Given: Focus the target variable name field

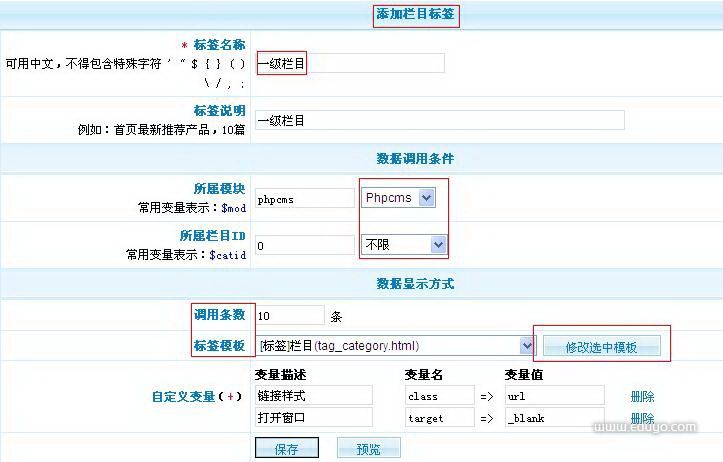Looking at the screenshot, I should click(x=438, y=418).
